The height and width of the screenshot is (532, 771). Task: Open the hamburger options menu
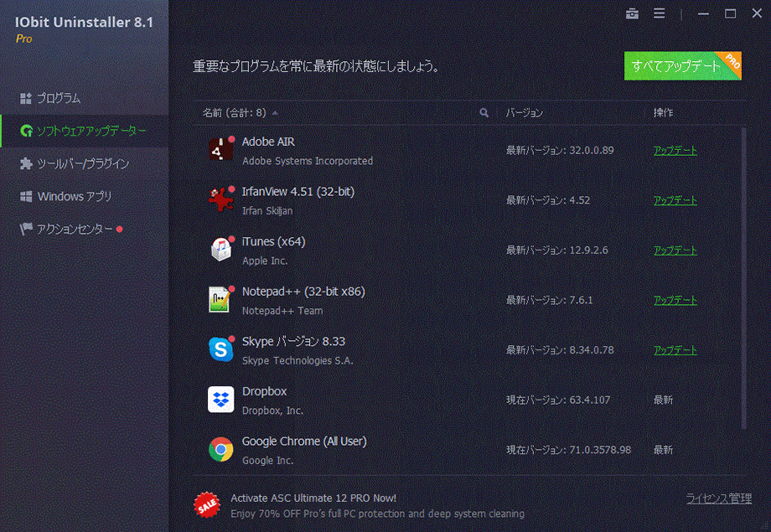(x=660, y=13)
